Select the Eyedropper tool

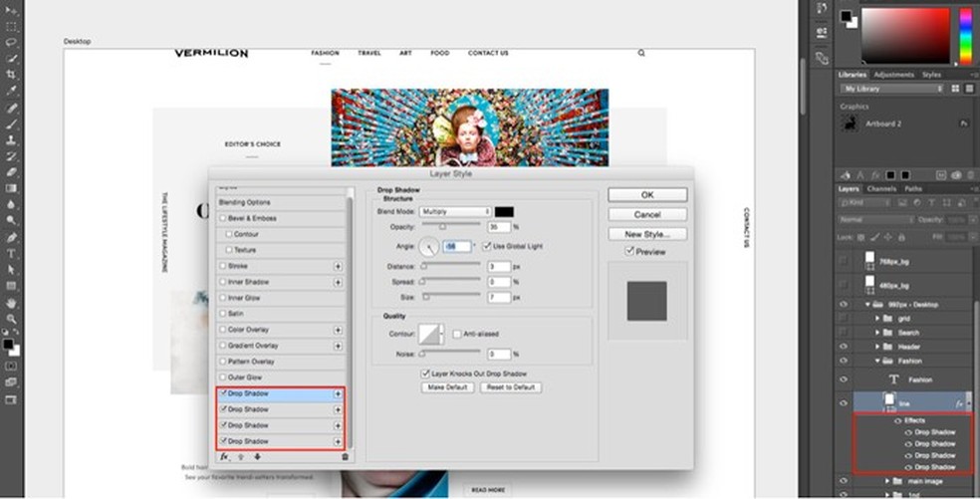[x=11, y=92]
